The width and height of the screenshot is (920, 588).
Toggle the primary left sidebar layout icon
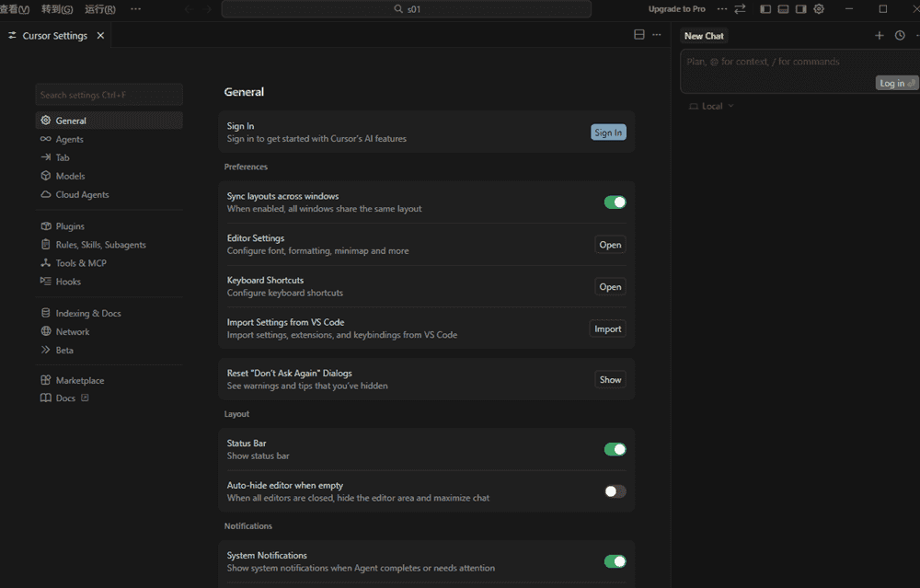click(x=765, y=9)
